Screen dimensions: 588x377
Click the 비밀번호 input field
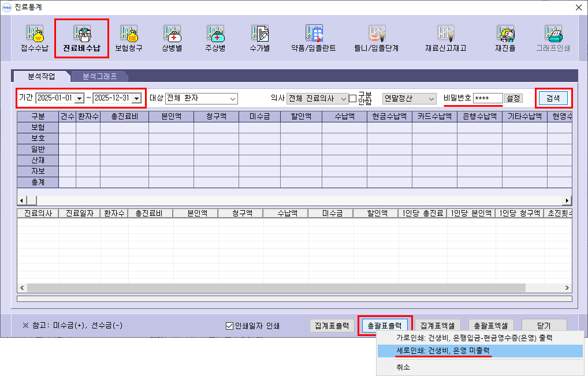tap(487, 99)
